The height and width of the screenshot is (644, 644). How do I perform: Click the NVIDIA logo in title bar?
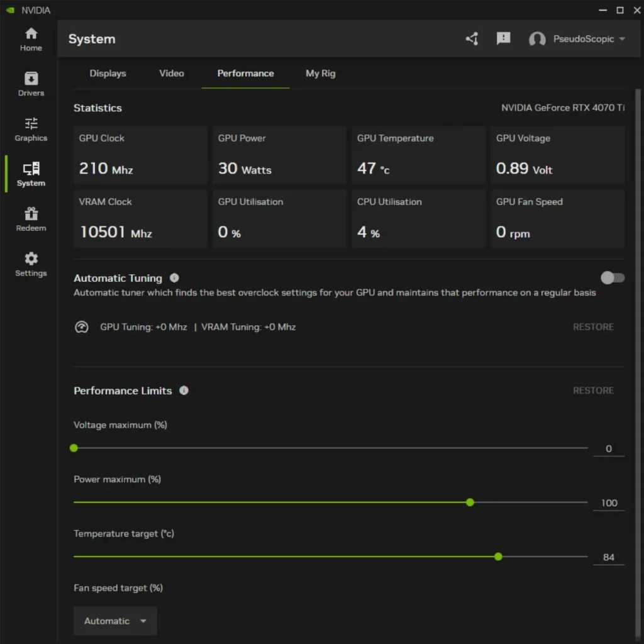coord(10,10)
